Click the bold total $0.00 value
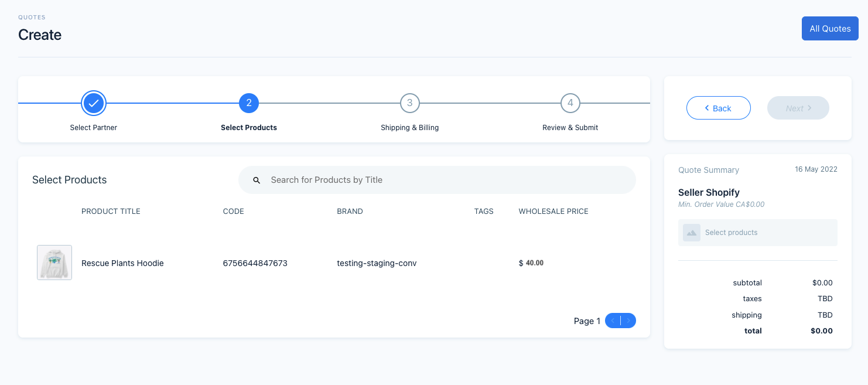Image resolution: width=868 pixels, height=385 pixels. pyautogui.click(x=822, y=331)
